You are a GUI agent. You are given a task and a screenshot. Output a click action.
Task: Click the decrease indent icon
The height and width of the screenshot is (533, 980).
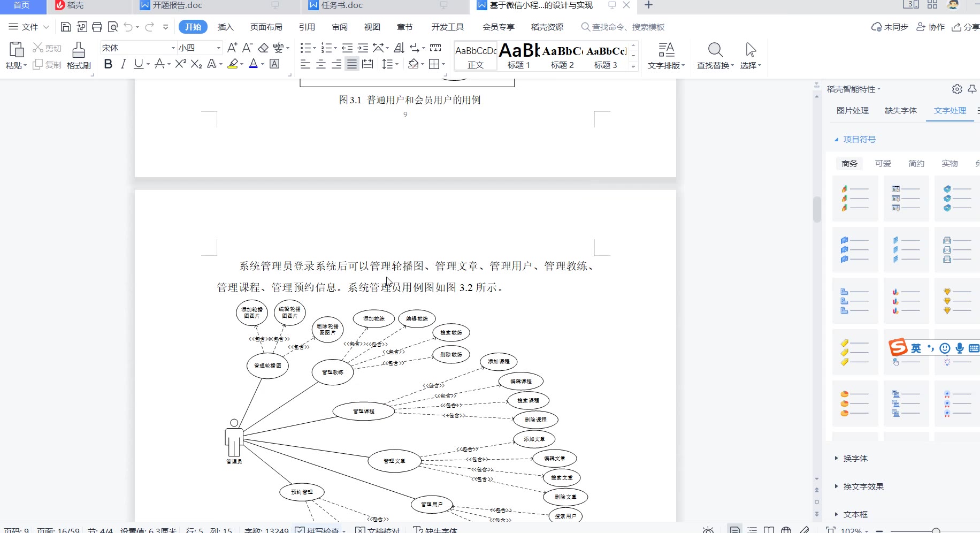coord(347,48)
